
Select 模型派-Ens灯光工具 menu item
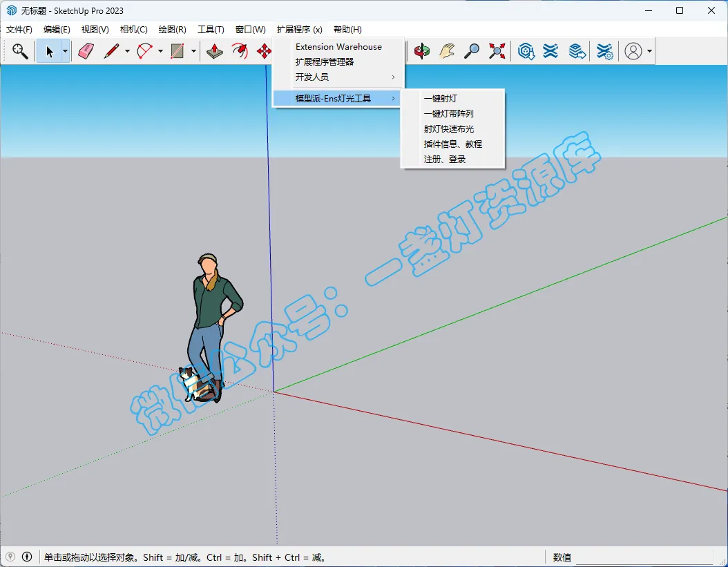click(x=336, y=99)
